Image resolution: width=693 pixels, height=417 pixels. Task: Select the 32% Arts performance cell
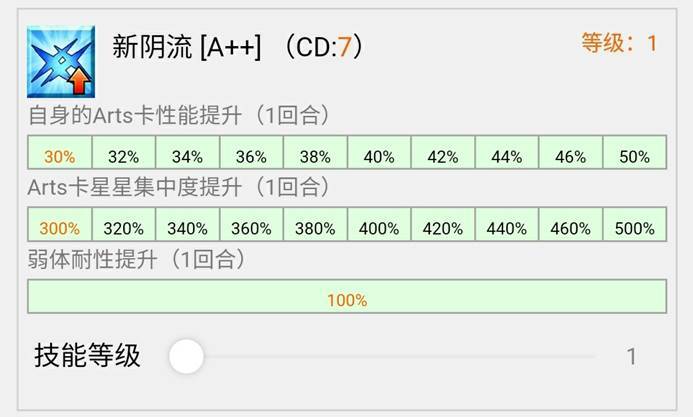pyautogui.click(x=124, y=152)
